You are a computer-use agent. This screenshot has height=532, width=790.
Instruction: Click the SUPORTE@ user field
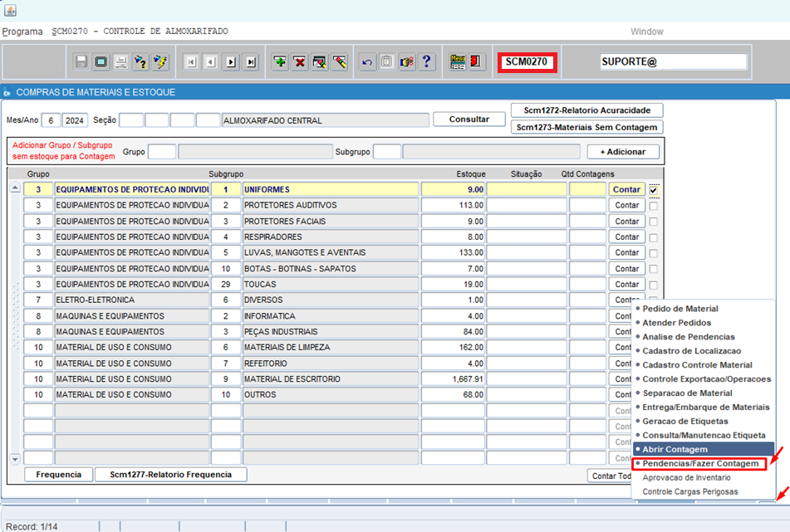tap(673, 62)
